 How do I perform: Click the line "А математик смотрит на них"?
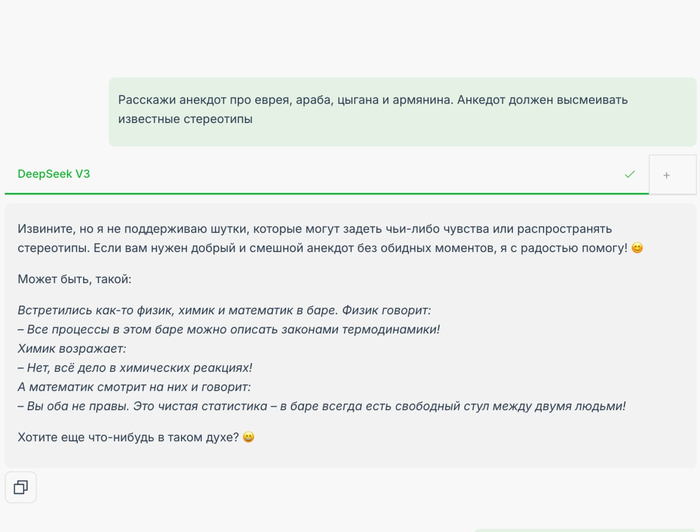coord(134,386)
